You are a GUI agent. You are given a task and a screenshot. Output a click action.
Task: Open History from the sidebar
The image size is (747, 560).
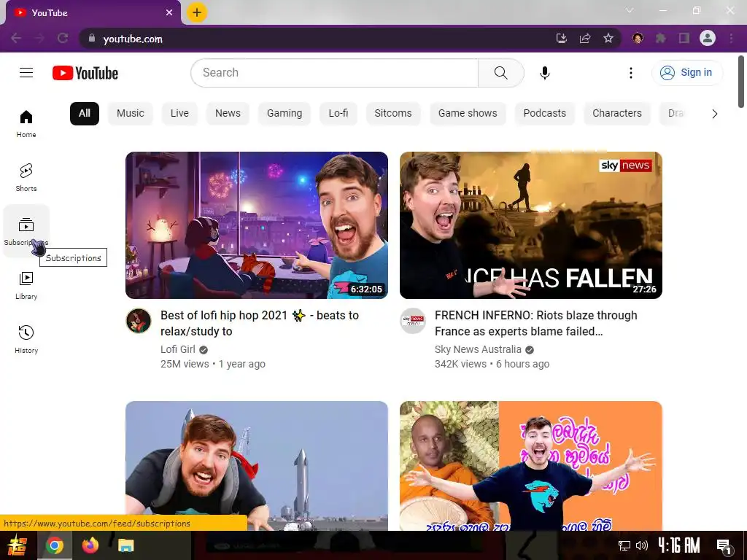(x=26, y=340)
